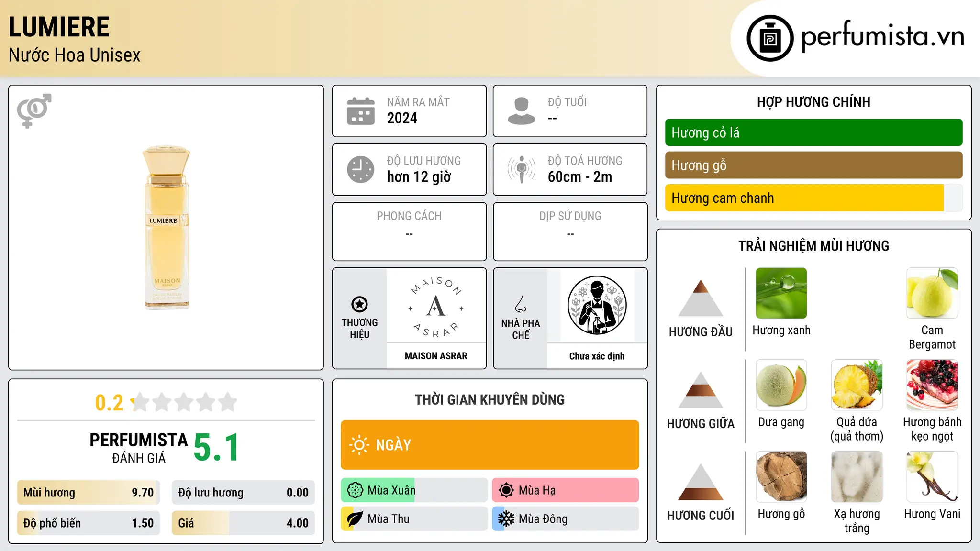Viewport: 980px width, 551px height.
Task: Click the Mùa Đông season bar
Action: click(565, 519)
